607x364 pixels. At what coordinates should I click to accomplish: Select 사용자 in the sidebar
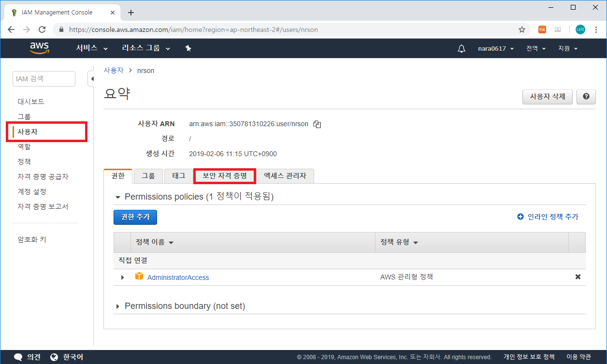28,131
